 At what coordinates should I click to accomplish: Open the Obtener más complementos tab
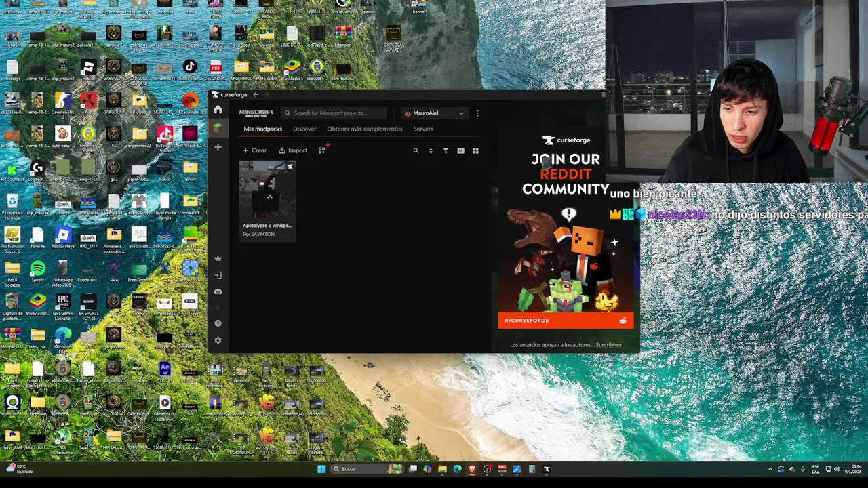point(365,129)
